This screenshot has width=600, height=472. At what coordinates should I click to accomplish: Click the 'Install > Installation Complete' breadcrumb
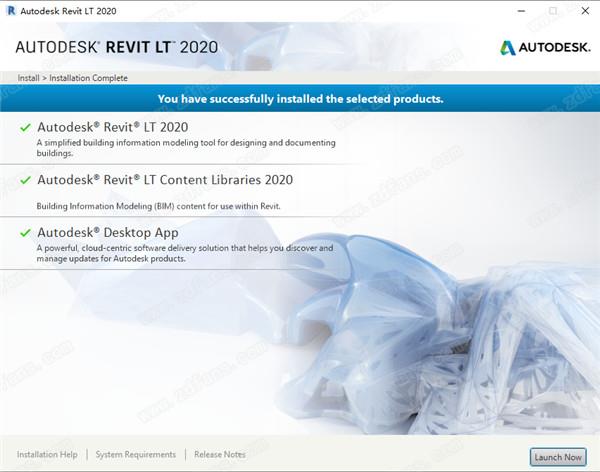[x=72, y=78]
